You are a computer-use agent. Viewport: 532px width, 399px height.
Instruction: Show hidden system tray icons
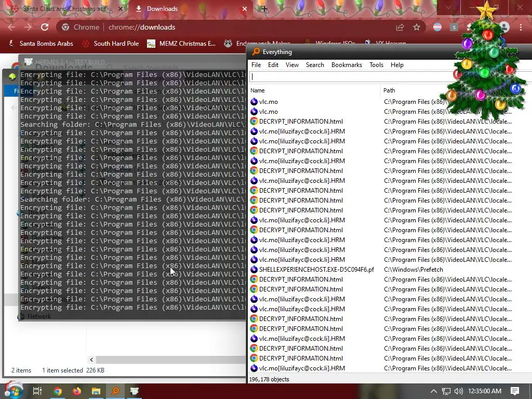tap(434, 391)
